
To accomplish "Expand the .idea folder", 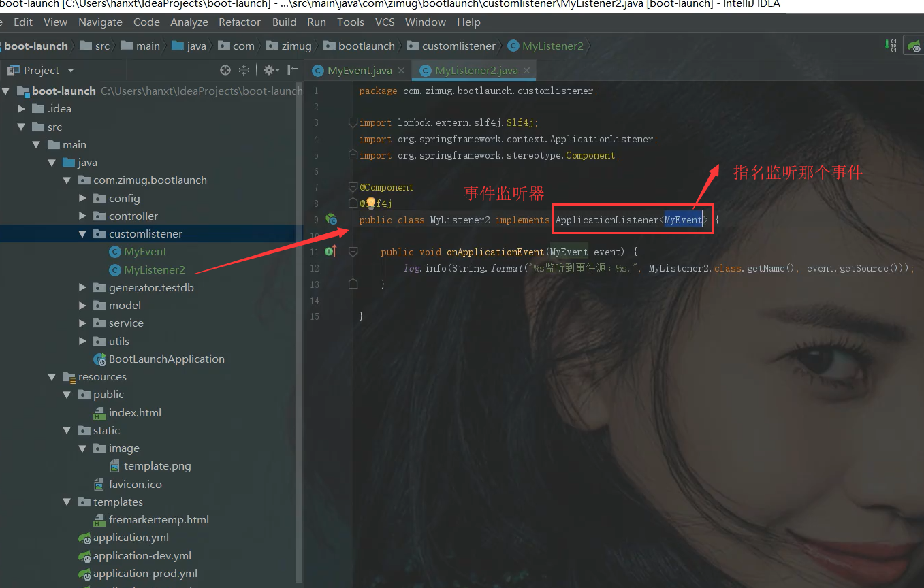I will coord(21,109).
